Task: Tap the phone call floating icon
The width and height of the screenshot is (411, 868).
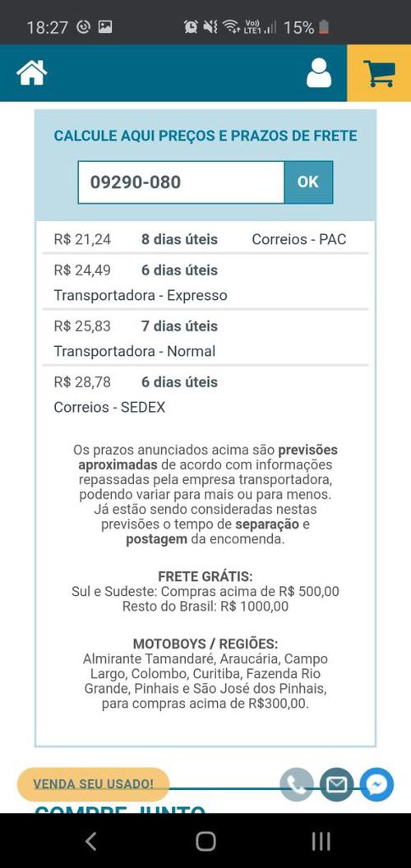Action: 297,784
